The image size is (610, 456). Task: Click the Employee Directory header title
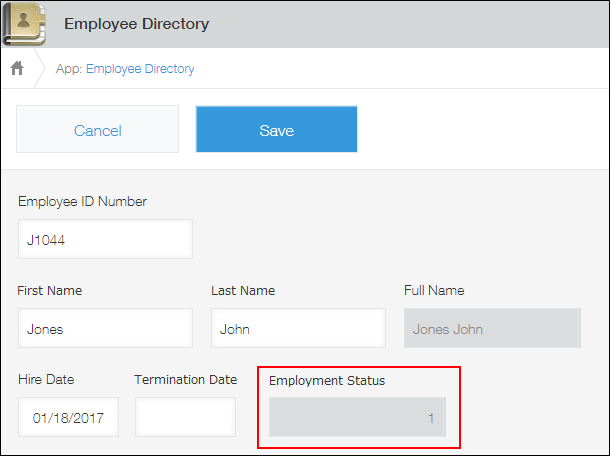point(137,23)
